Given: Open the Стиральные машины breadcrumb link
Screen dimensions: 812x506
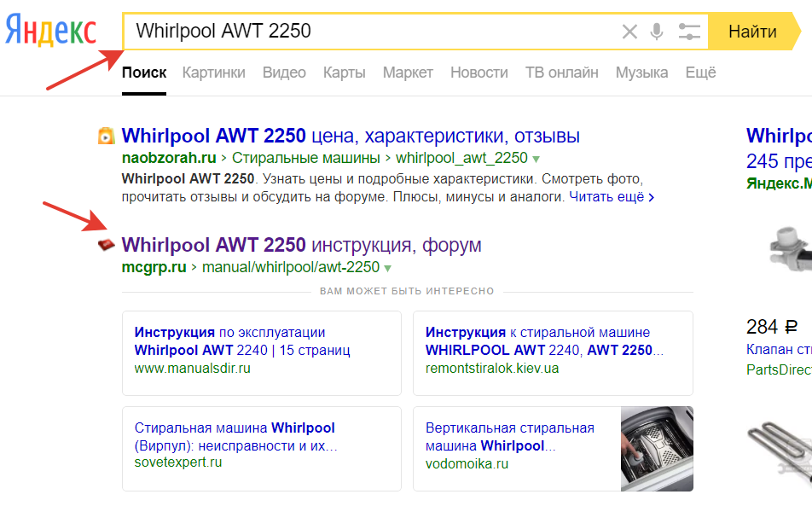Looking at the screenshot, I should click(306, 158).
